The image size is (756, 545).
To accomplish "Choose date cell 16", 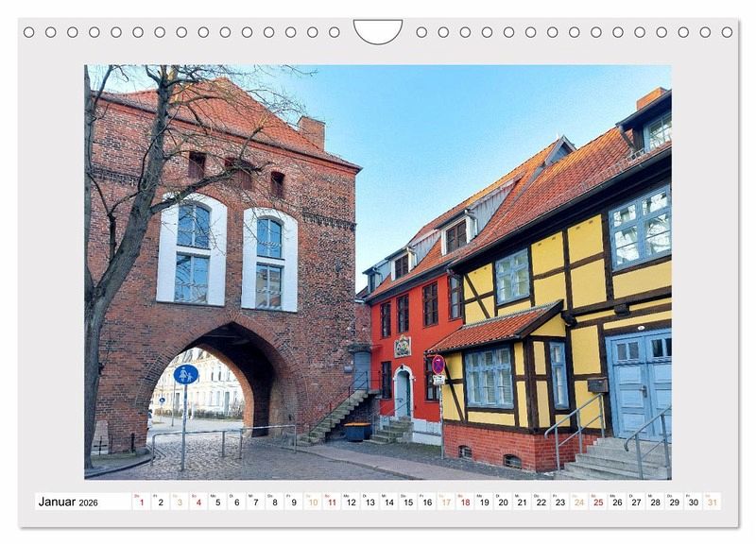I will tap(427, 502).
